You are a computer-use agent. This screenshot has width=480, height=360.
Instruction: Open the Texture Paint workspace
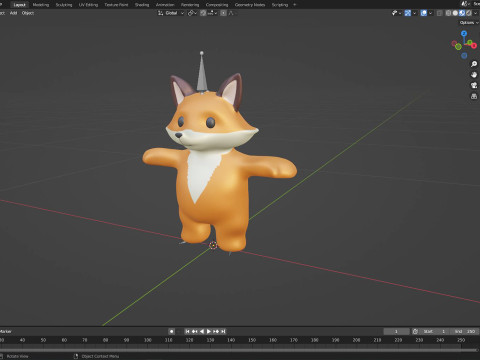[x=116, y=5]
